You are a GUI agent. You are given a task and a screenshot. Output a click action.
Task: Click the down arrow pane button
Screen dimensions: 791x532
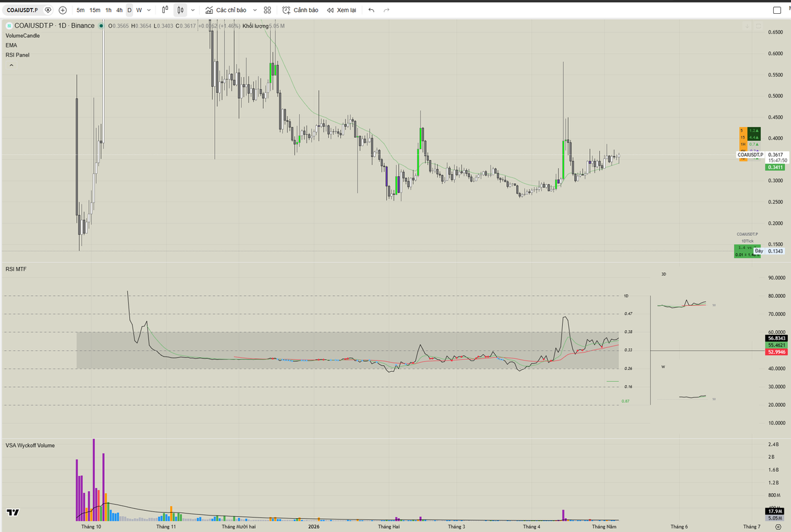(x=748, y=26)
